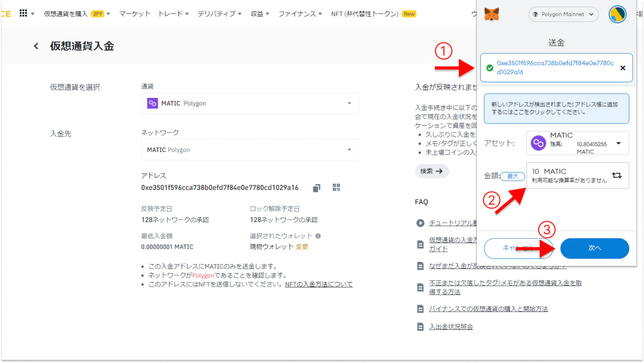Viewport: 644px width, 363px height.
Task: Click the 変更 wallet link
Action: coord(302,247)
